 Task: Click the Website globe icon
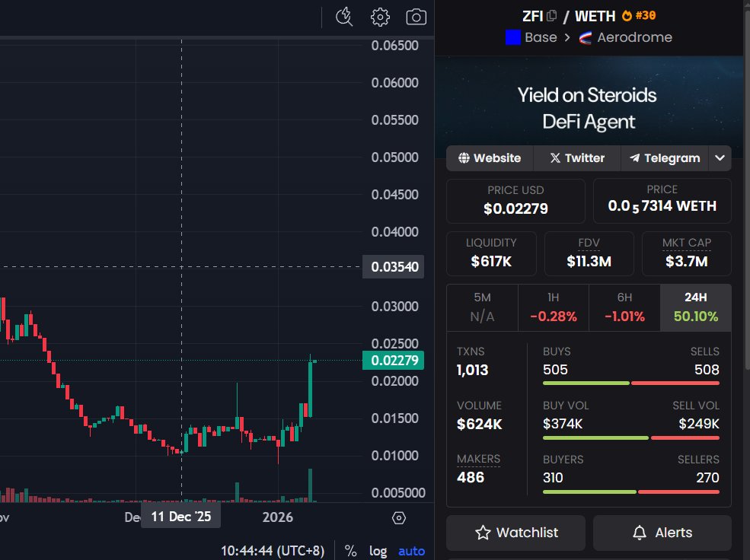pos(464,158)
